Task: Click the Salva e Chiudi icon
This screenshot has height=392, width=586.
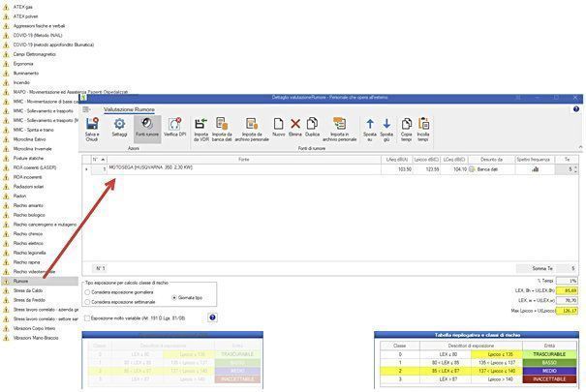Action: coord(92,128)
